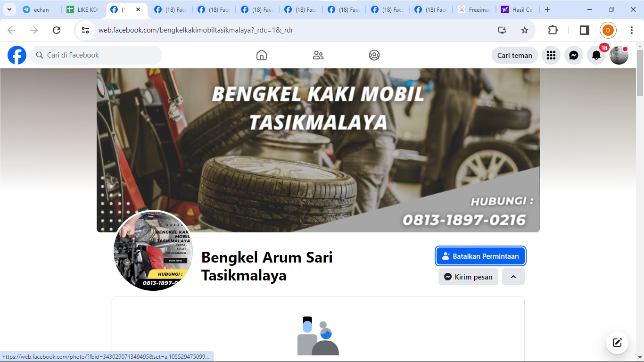
Task: View site information icon in the address bar
Action: (85, 30)
